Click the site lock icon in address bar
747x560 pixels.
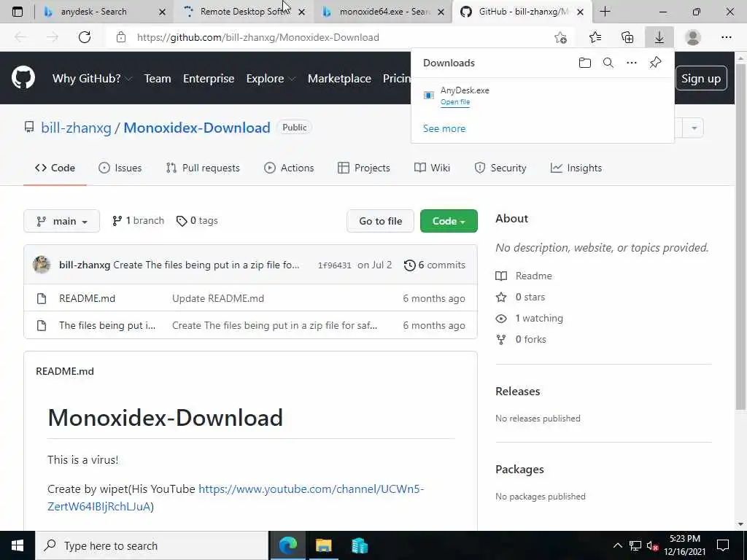(x=121, y=37)
